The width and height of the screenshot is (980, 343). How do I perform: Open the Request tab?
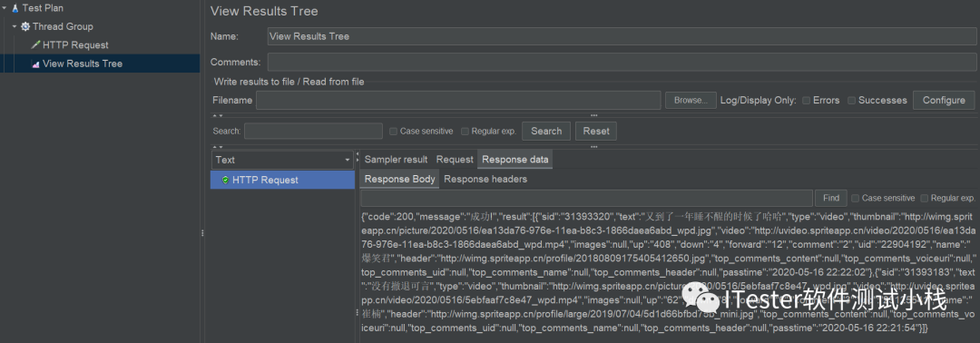(x=455, y=160)
